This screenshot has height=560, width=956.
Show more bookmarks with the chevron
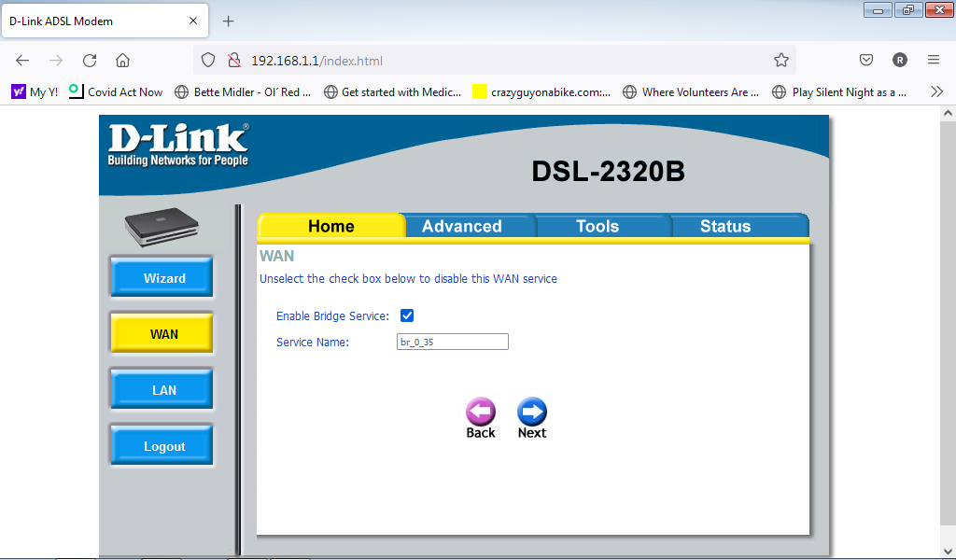(x=937, y=92)
